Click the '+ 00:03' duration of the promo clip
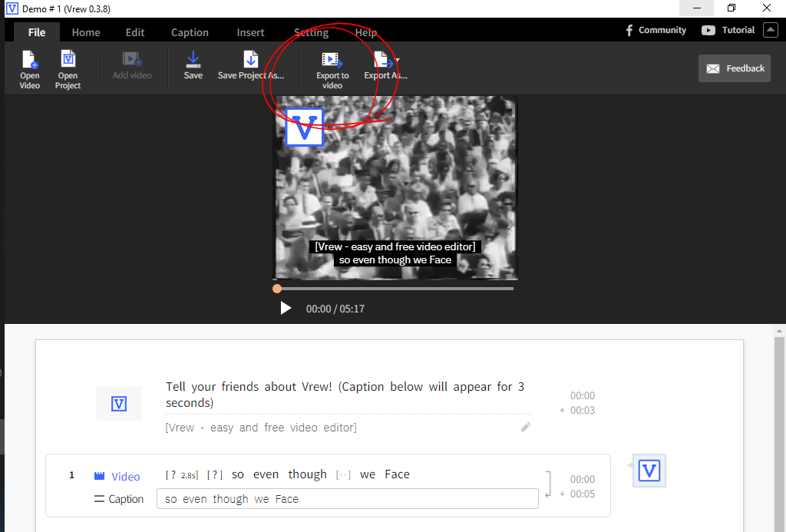The image size is (786, 532). coord(577,410)
